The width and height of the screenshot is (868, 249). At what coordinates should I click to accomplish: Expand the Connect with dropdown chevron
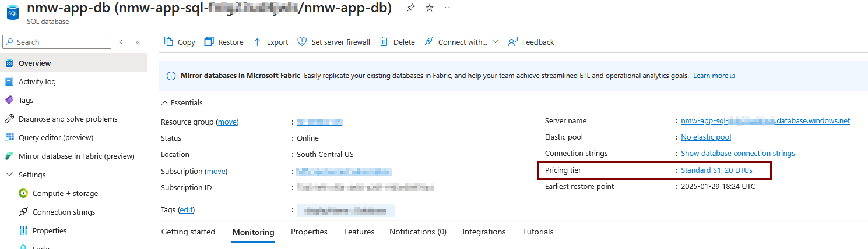click(x=496, y=42)
